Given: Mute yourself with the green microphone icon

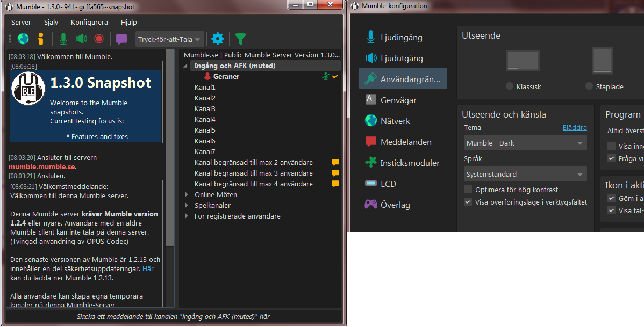Looking at the screenshot, I should coord(63,39).
